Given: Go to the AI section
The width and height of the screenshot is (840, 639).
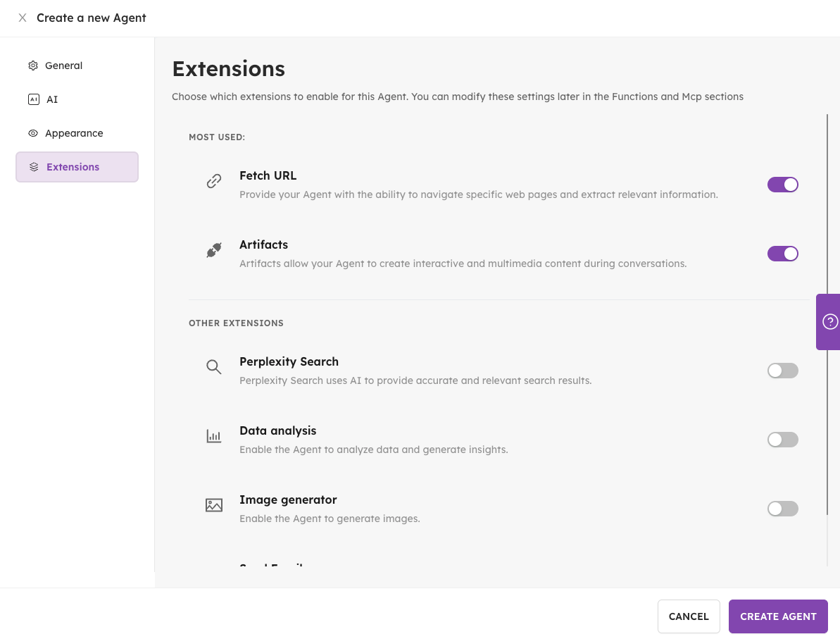Looking at the screenshot, I should pyautogui.click(x=52, y=99).
